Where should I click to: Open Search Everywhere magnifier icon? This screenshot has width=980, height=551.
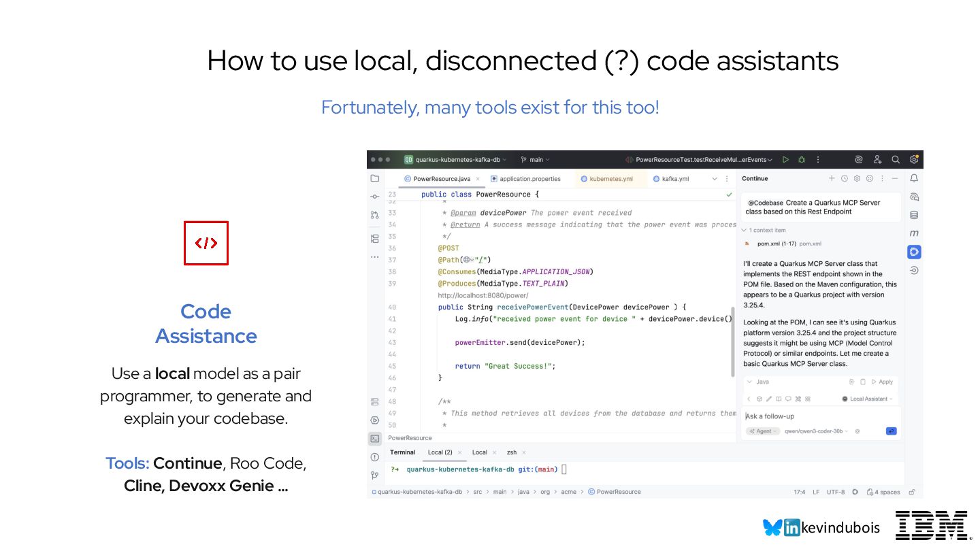click(x=896, y=160)
